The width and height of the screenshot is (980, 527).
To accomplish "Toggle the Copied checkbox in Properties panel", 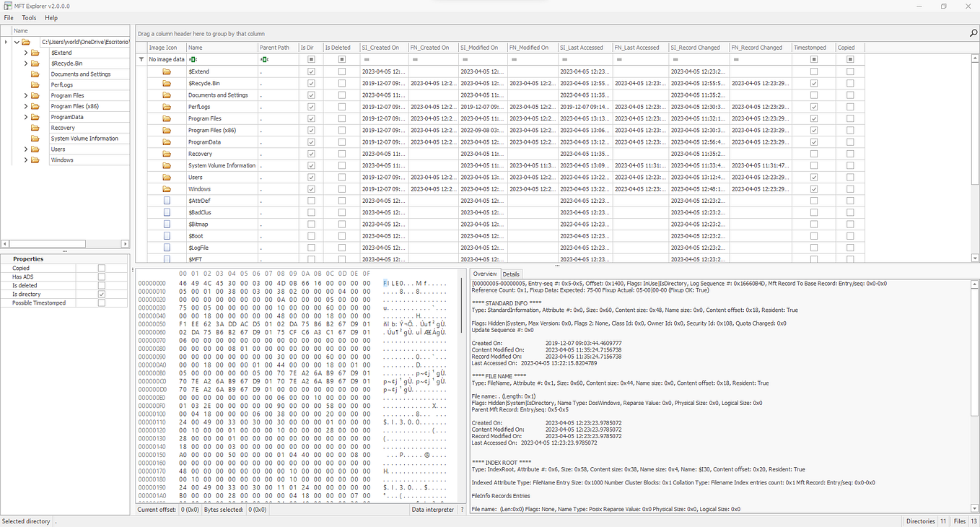I will pyautogui.click(x=101, y=268).
